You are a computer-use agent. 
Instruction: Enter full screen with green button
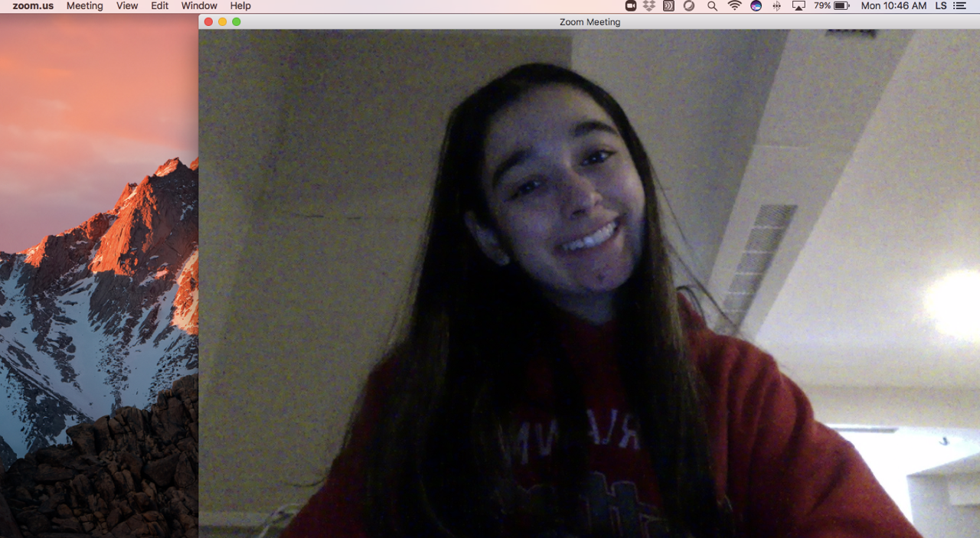point(237,21)
